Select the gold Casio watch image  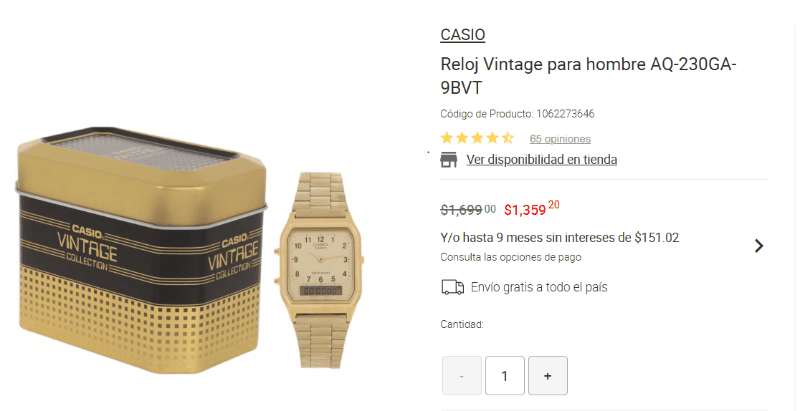point(319,270)
